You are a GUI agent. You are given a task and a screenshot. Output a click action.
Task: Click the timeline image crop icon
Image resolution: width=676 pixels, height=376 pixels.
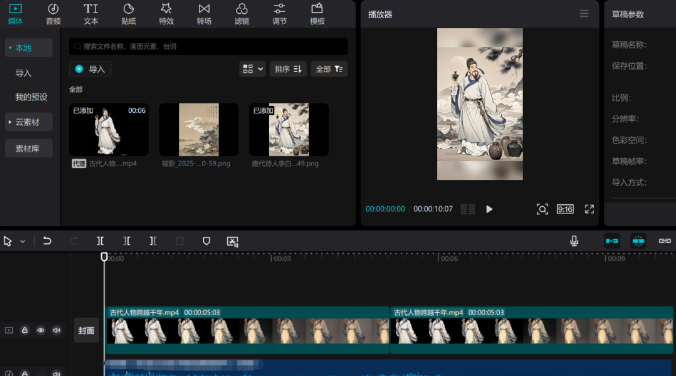tap(232, 241)
